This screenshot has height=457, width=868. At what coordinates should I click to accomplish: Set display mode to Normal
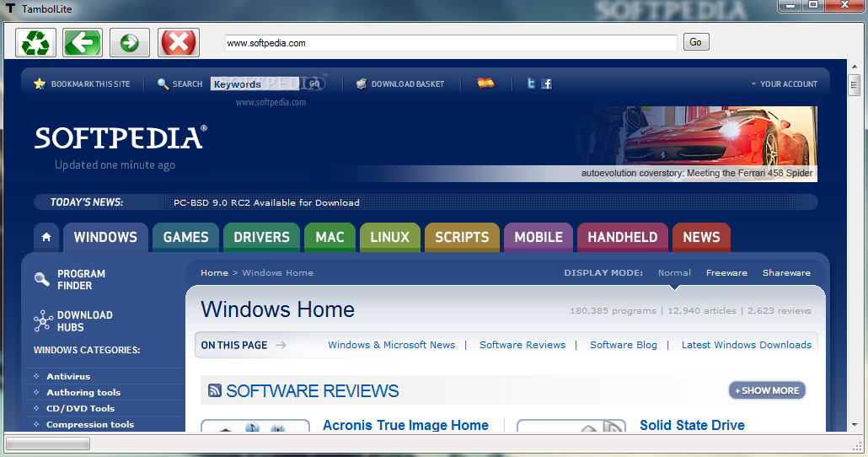pos(674,272)
